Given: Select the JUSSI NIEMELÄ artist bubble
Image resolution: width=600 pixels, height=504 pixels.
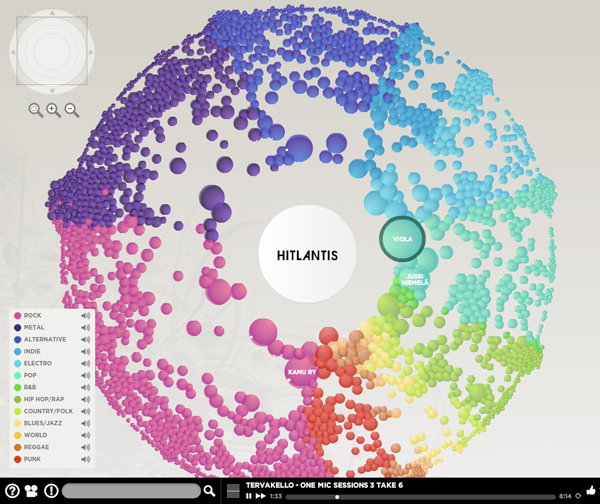Looking at the screenshot, I should pos(414,279).
